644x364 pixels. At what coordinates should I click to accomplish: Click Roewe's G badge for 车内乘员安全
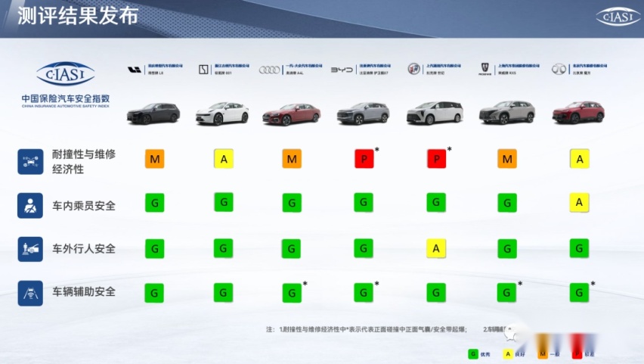pos(507,203)
